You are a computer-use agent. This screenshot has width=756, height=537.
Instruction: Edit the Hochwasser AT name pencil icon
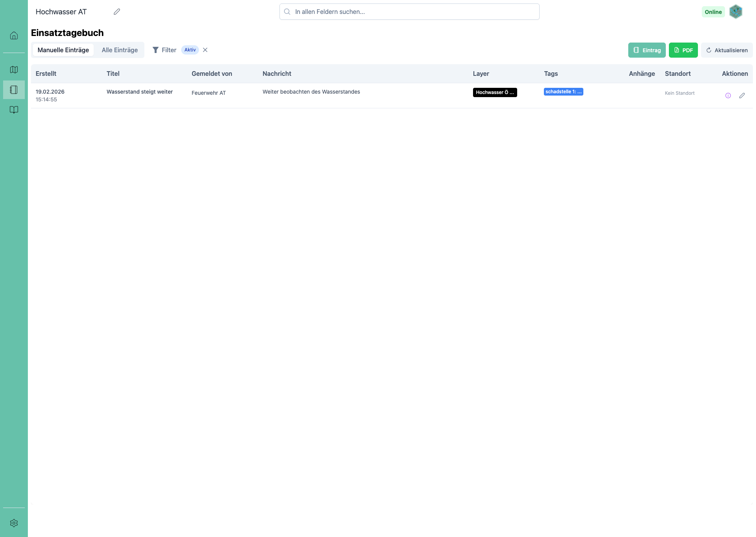pos(117,12)
